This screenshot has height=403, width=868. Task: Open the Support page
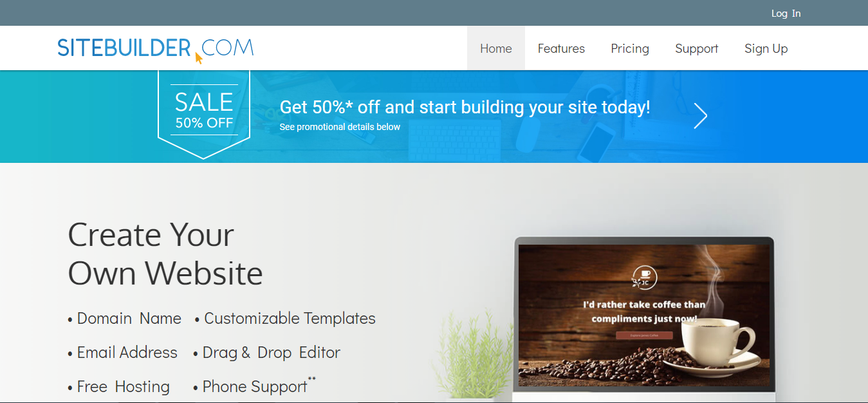(697, 48)
